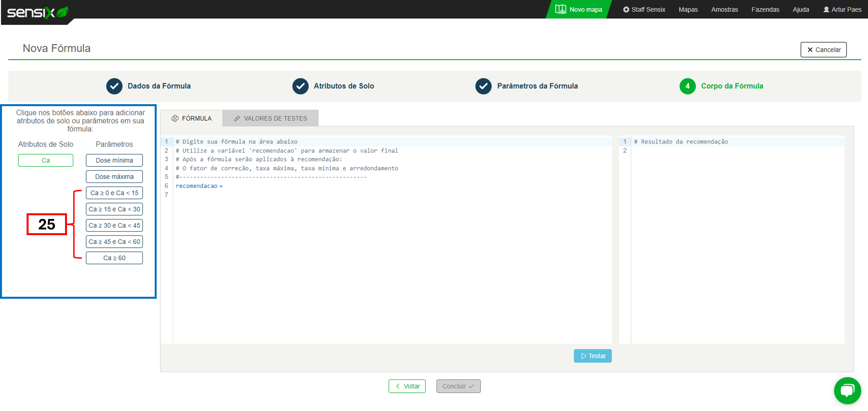This screenshot has width=868, height=411.
Task: Click the step 4 green circle
Action: [687, 86]
